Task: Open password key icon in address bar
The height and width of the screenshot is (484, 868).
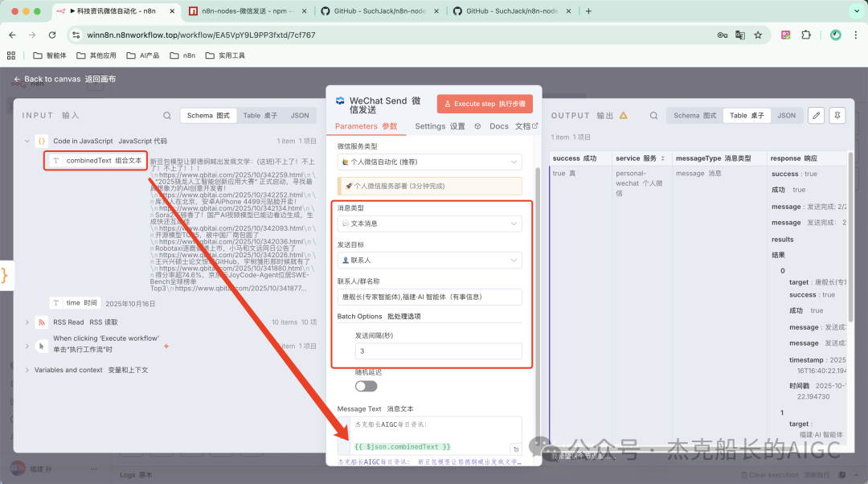Action: [x=723, y=35]
